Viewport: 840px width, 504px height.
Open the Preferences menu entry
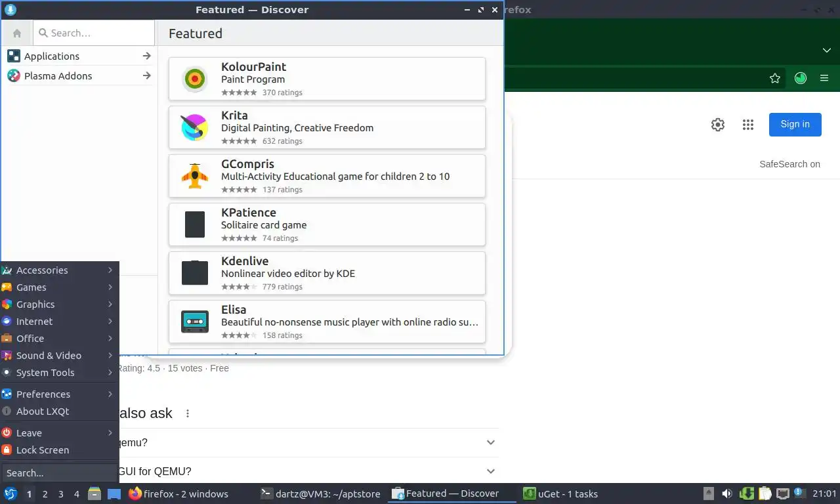[59, 394]
